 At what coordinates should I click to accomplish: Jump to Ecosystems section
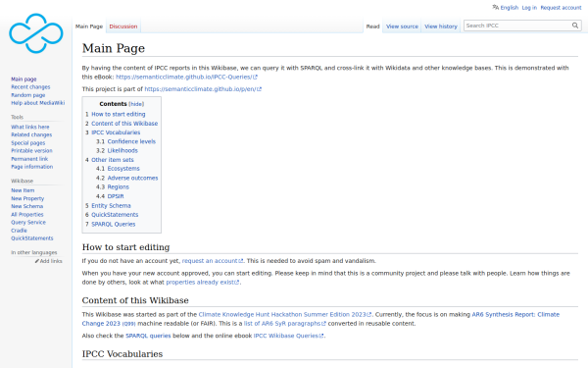[x=123, y=169]
